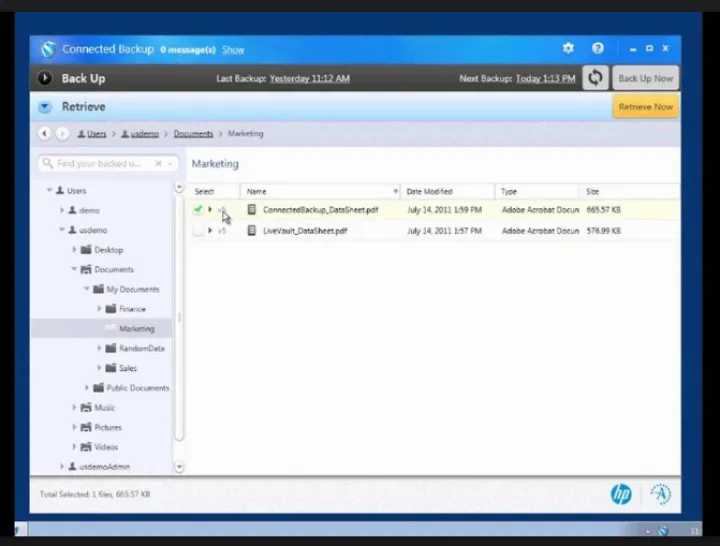Select the Finance folder icon

click(x=111, y=309)
